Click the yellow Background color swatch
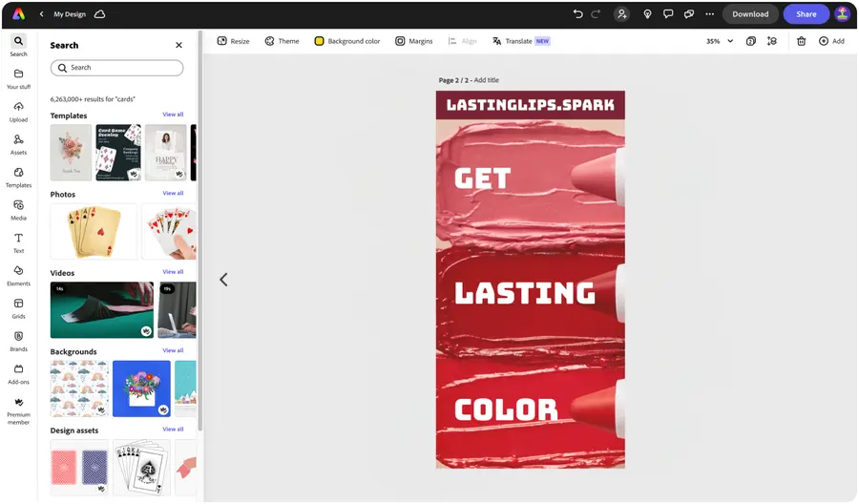The width and height of the screenshot is (859, 504). [319, 41]
